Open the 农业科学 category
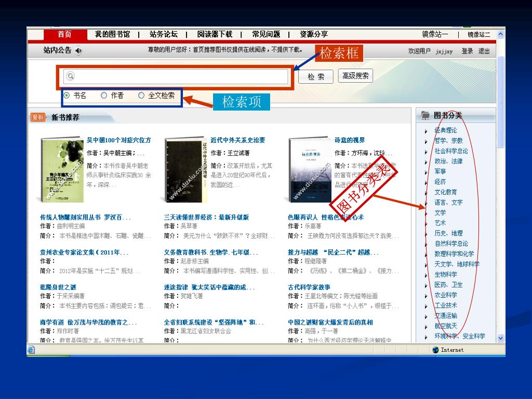 click(x=446, y=295)
